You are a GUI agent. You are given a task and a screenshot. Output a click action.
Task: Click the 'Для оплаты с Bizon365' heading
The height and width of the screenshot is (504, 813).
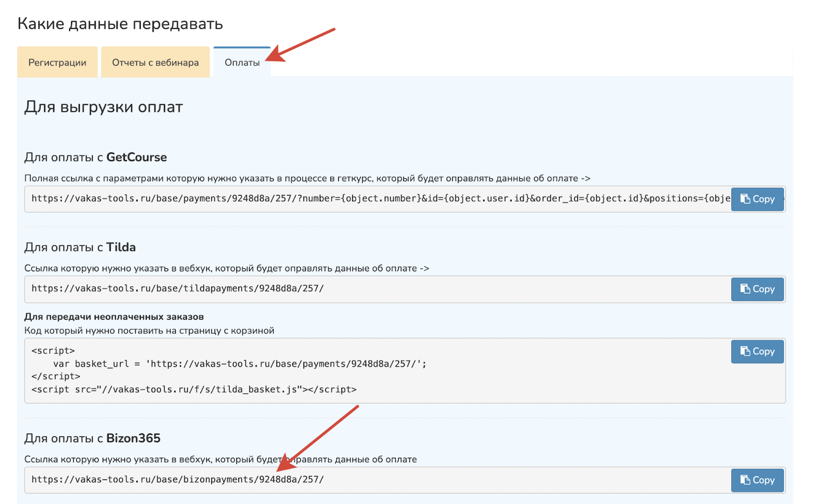(92, 438)
